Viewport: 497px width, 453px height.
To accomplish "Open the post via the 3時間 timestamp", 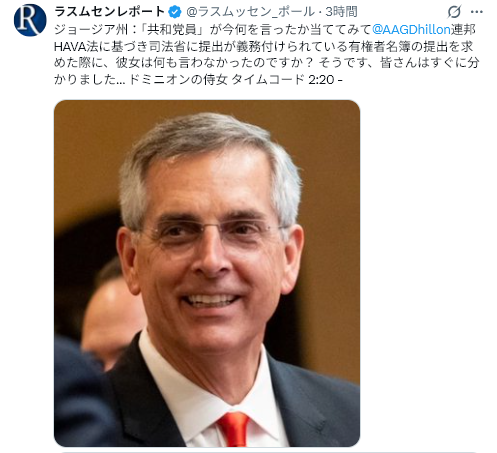I will [341, 12].
